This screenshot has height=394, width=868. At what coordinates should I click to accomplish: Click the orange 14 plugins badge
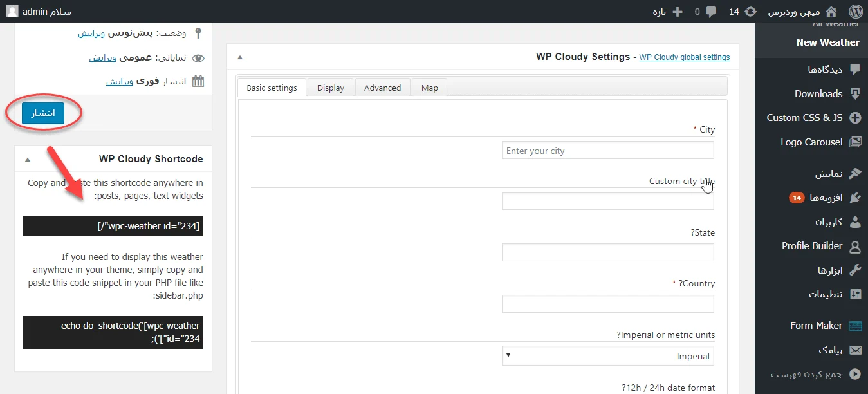pos(796,198)
